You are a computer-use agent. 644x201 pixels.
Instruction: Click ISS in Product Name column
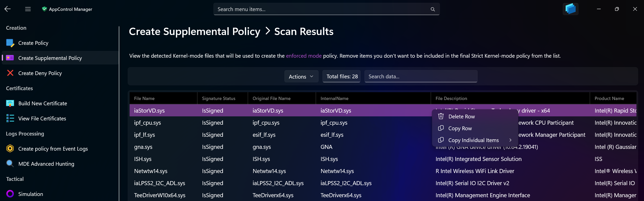tap(598, 159)
